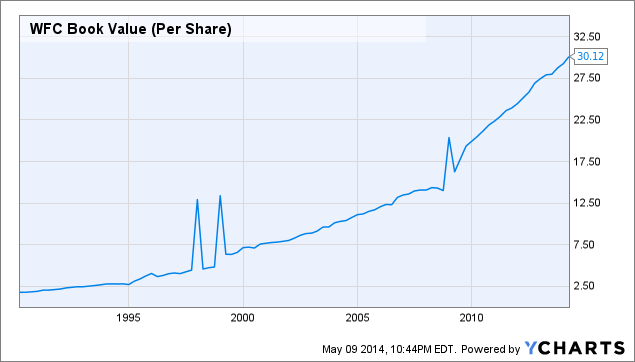Click the 12.50 y-axis label
Image resolution: width=635 pixels, height=362 pixels.
pos(587,203)
